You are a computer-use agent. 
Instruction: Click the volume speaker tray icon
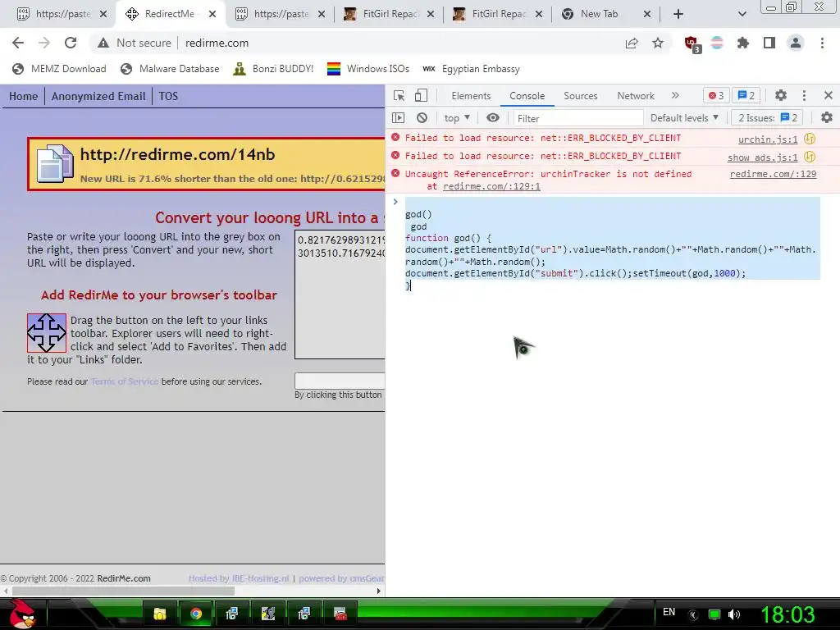[734, 614]
